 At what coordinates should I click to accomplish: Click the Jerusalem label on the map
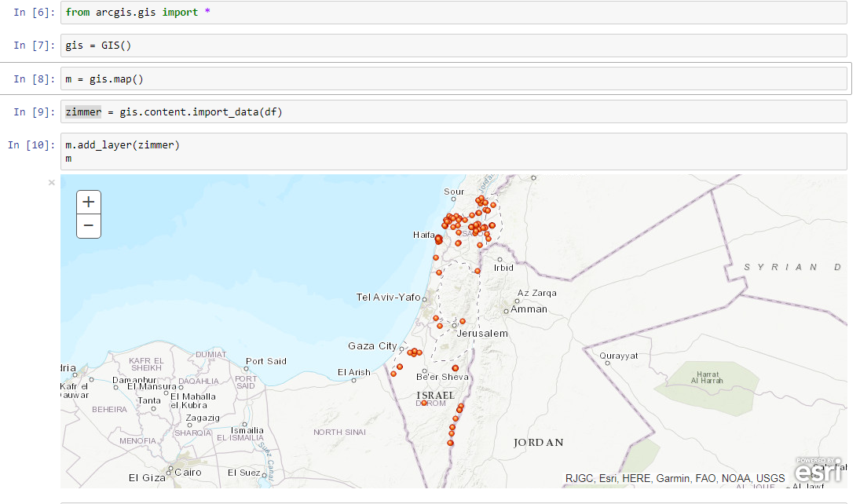click(482, 334)
